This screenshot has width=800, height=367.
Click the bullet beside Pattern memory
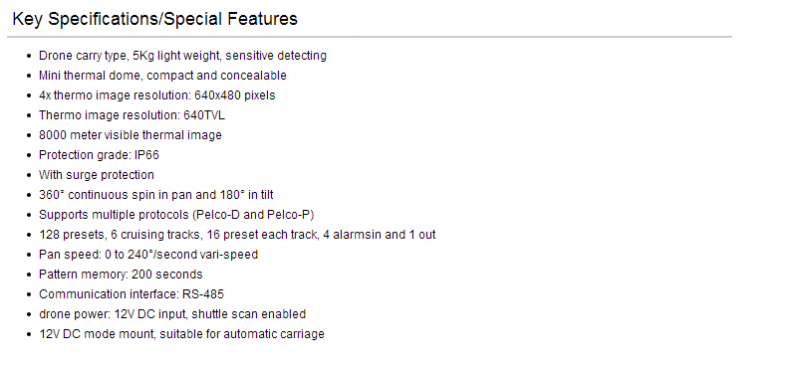(x=29, y=275)
